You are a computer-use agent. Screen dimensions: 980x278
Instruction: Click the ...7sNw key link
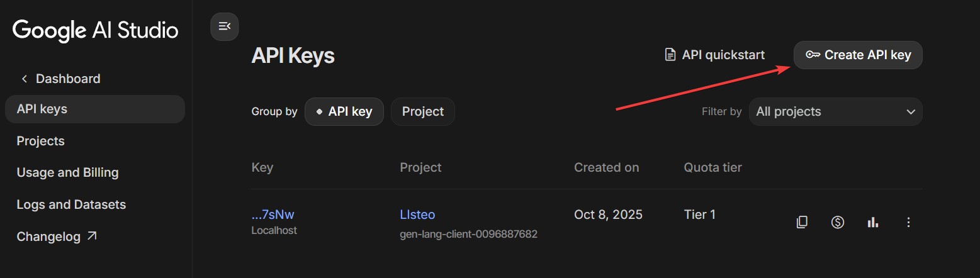[x=273, y=215]
